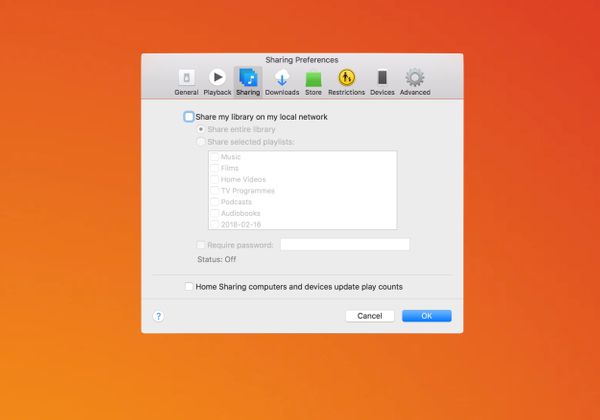
Task: Open the General preferences pane
Action: point(186,80)
